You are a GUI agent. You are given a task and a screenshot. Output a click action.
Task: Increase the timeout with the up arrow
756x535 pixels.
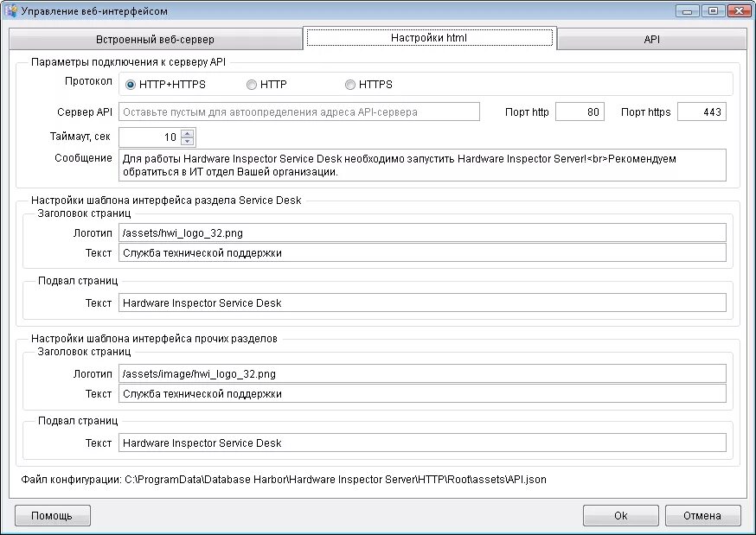pos(188,133)
